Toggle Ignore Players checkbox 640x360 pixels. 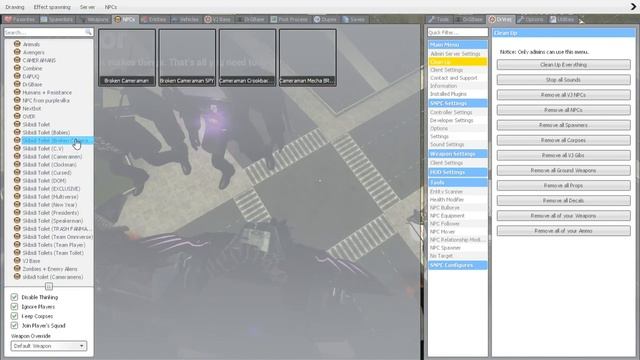click(14, 306)
